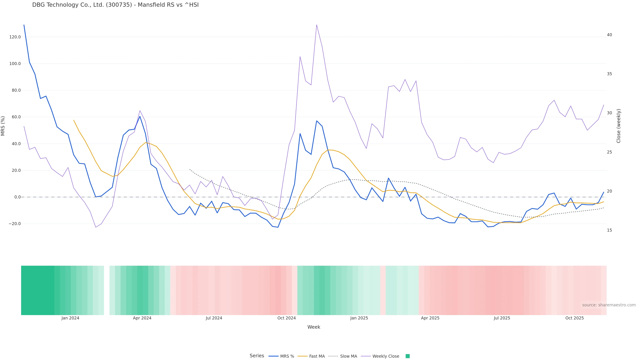This screenshot has width=644, height=362.
Task: Click the blue MRS % legend line
Action: [x=273, y=356]
